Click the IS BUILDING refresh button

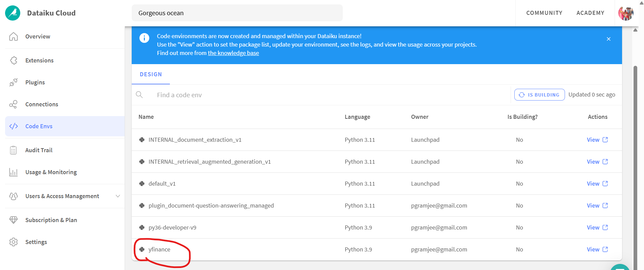click(539, 95)
